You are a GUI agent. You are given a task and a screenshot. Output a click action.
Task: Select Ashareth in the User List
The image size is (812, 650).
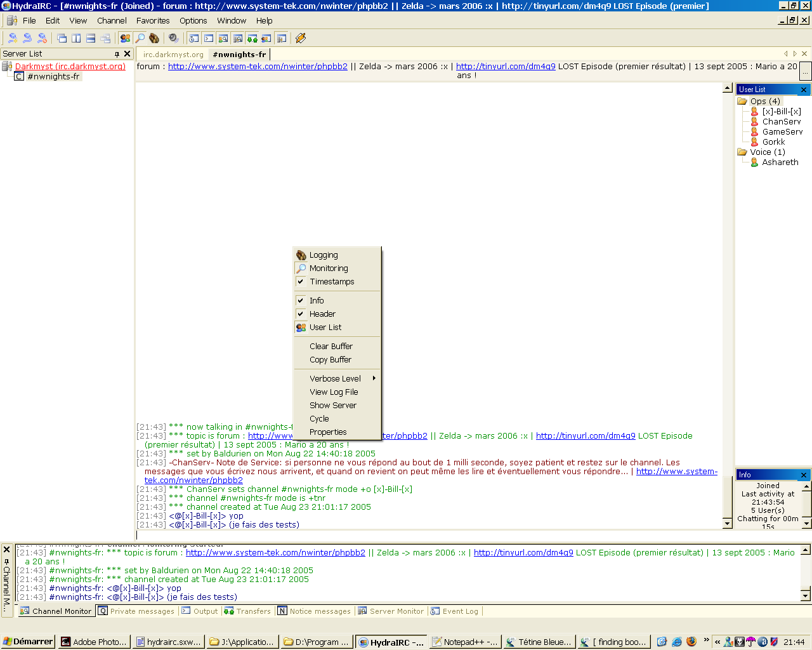tap(780, 162)
